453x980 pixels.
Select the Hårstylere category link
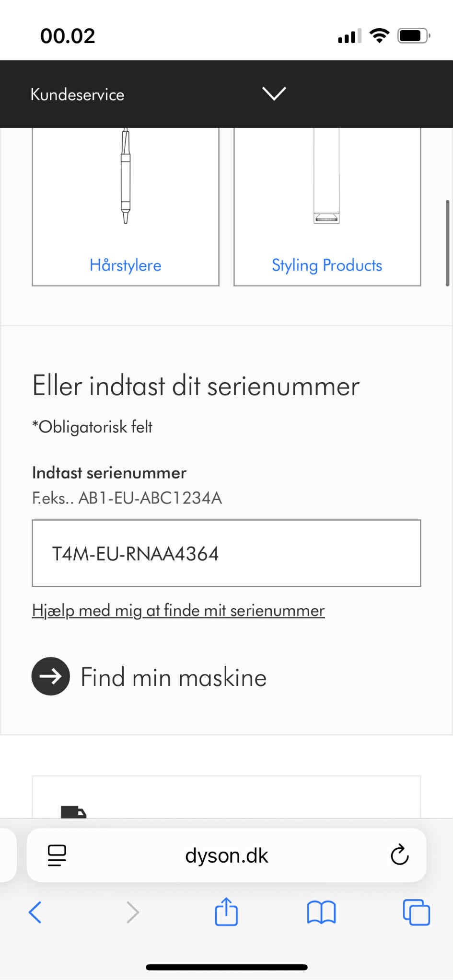[x=126, y=265]
